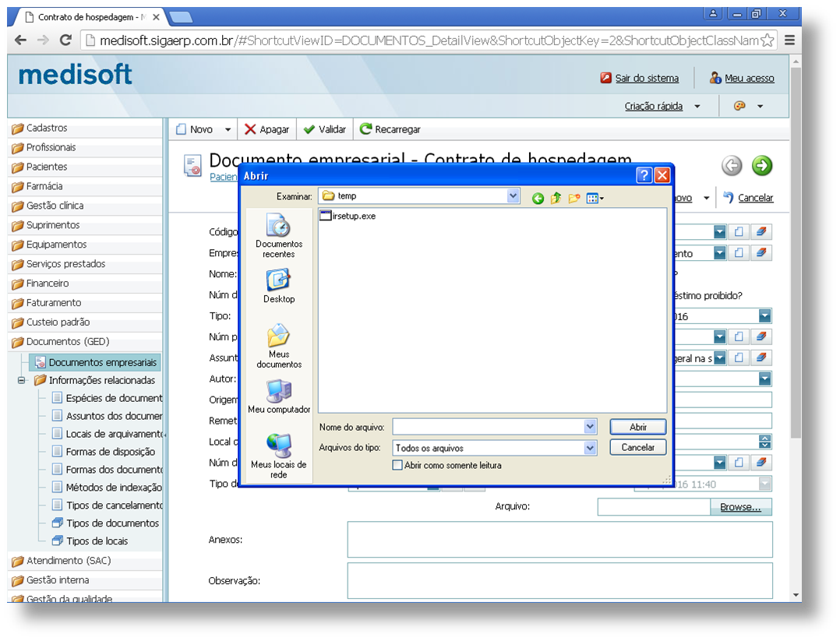Click Sair do sistema link
840x641 pixels.
(647, 78)
